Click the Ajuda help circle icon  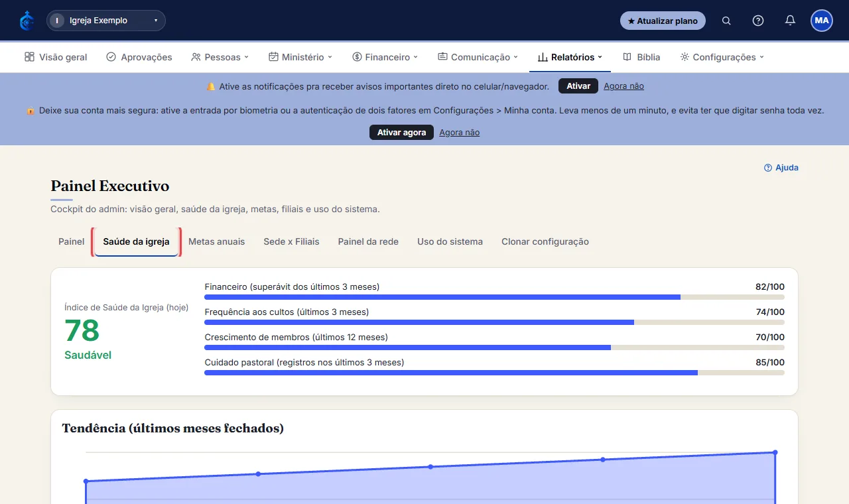(768, 168)
